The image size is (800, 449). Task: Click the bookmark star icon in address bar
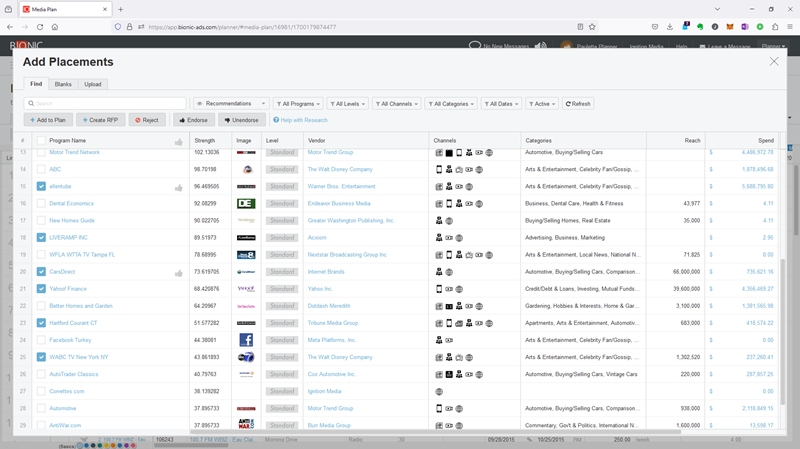tap(592, 27)
